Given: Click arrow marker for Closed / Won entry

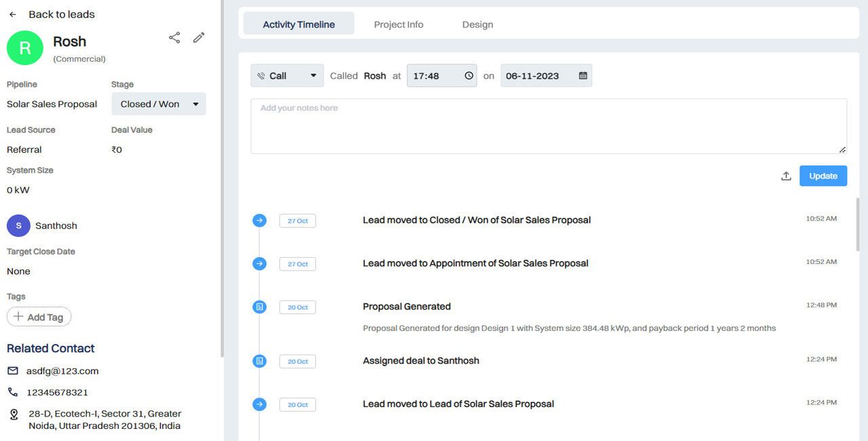Looking at the screenshot, I should click(x=259, y=220).
